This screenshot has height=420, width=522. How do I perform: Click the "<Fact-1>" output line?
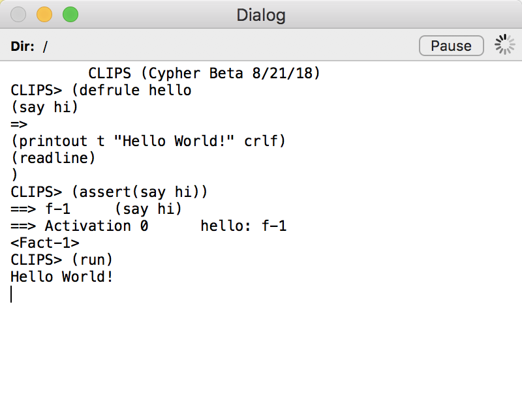(x=45, y=243)
